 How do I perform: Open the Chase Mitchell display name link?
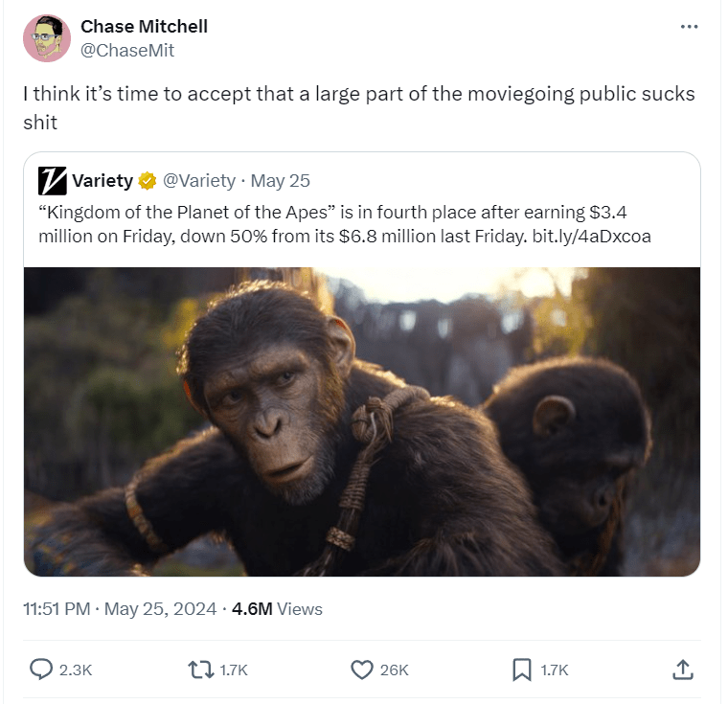coord(144,26)
